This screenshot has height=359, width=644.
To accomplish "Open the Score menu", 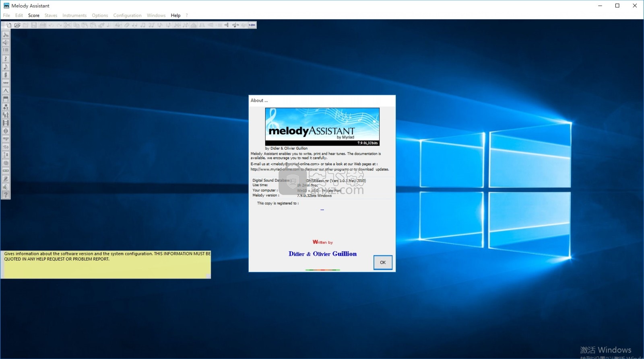I will tap(34, 15).
